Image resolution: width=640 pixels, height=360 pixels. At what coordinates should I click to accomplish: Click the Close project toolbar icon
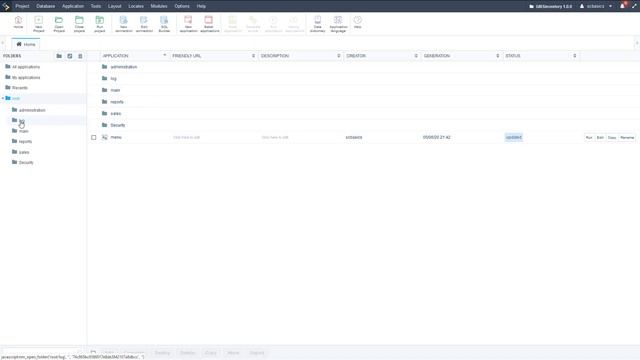[x=79, y=24]
